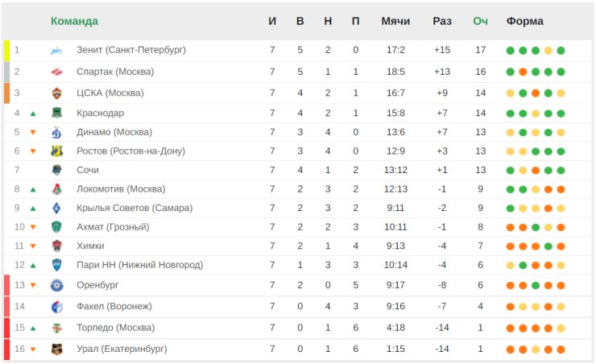Click the Spartak Moscow club logo
The width and height of the screenshot is (596, 364).
56,72
